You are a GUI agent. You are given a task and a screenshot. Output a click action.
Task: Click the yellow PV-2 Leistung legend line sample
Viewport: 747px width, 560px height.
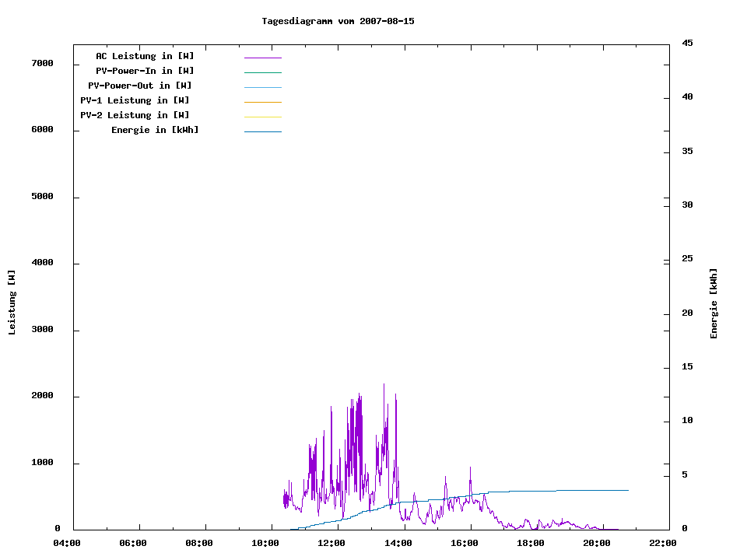click(262, 117)
